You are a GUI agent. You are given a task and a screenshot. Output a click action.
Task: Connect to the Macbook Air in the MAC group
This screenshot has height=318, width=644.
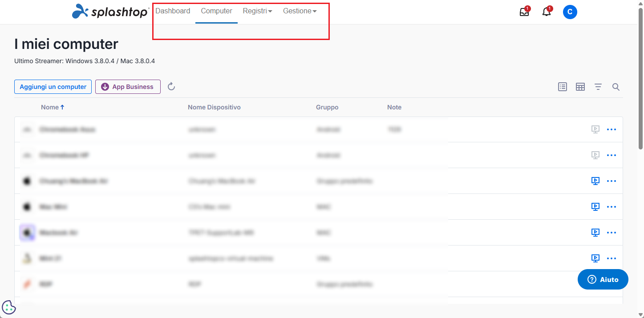click(x=595, y=233)
